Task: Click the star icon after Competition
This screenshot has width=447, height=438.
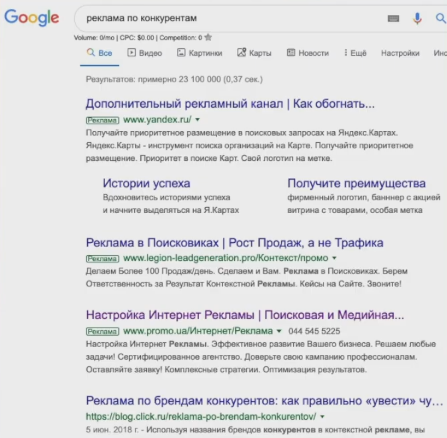Action: tap(208, 37)
